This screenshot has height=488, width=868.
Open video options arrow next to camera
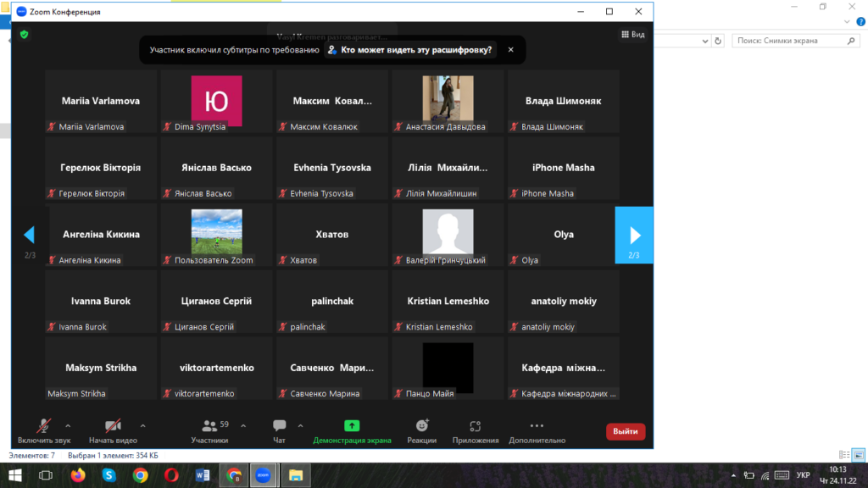pyautogui.click(x=142, y=426)
